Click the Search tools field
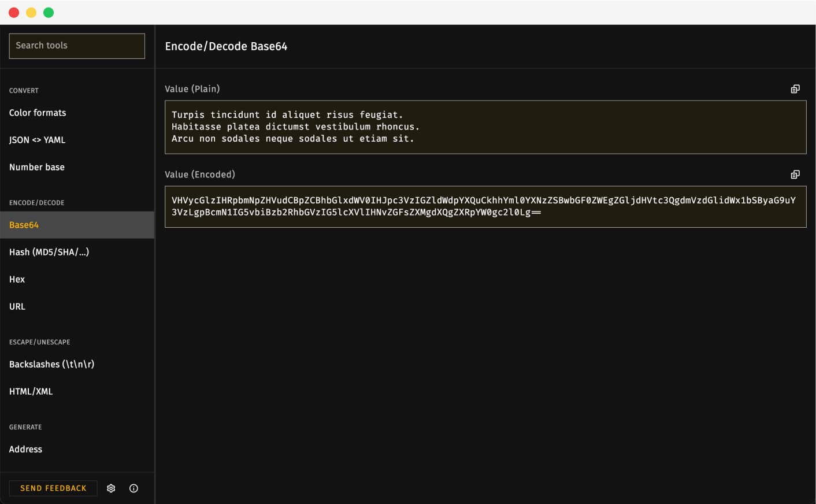 point(77,46)
